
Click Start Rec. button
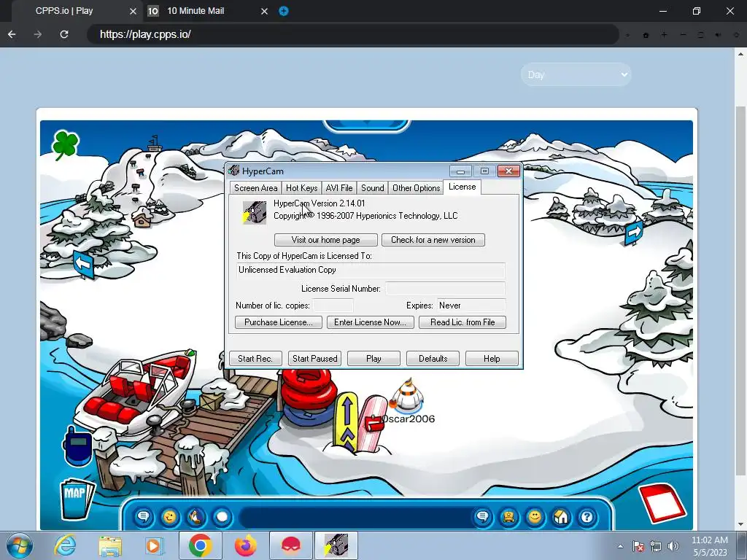pyautogui.click(x=255, y=359)
